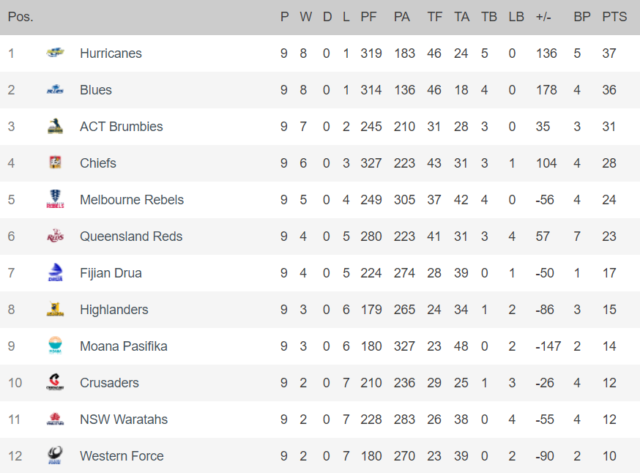Click the Pos. column header
640x473 pixels.
point(20,17)
